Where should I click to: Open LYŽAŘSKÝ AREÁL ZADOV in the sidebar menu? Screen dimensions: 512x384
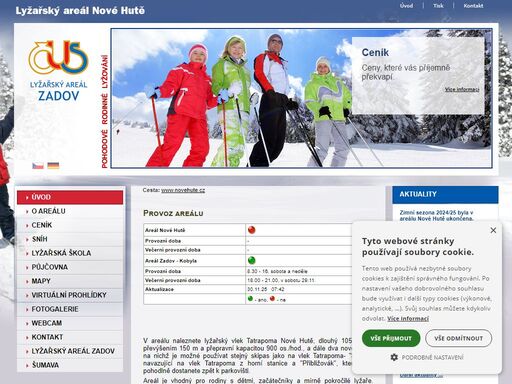(70, 351)
